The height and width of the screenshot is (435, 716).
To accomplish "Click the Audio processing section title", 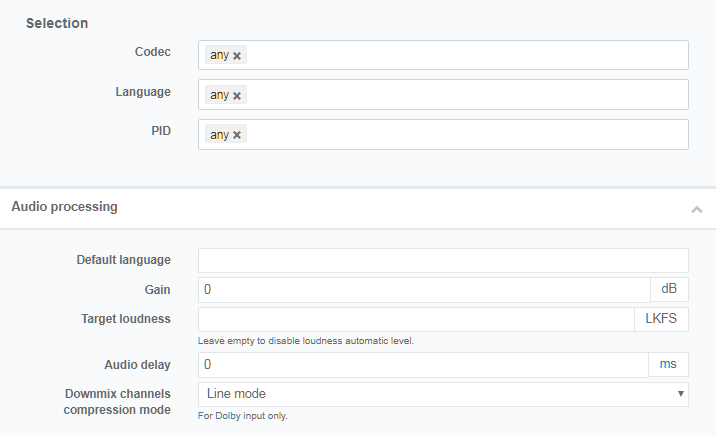I will [64, 207].
